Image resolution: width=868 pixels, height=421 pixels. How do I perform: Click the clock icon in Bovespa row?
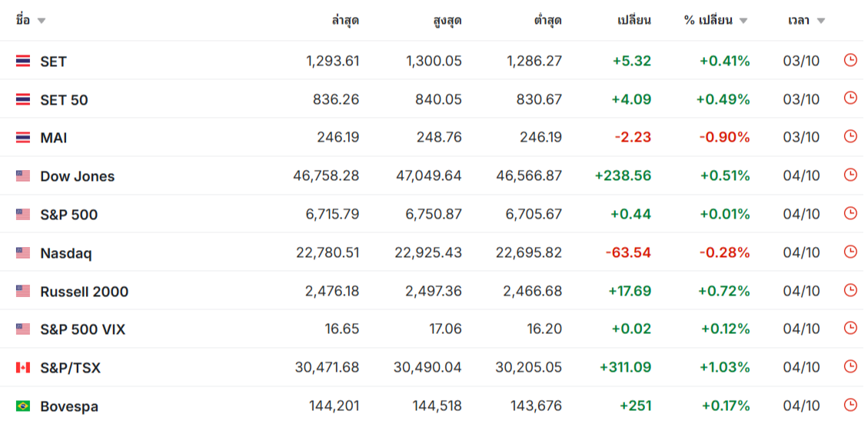(850, 405)
